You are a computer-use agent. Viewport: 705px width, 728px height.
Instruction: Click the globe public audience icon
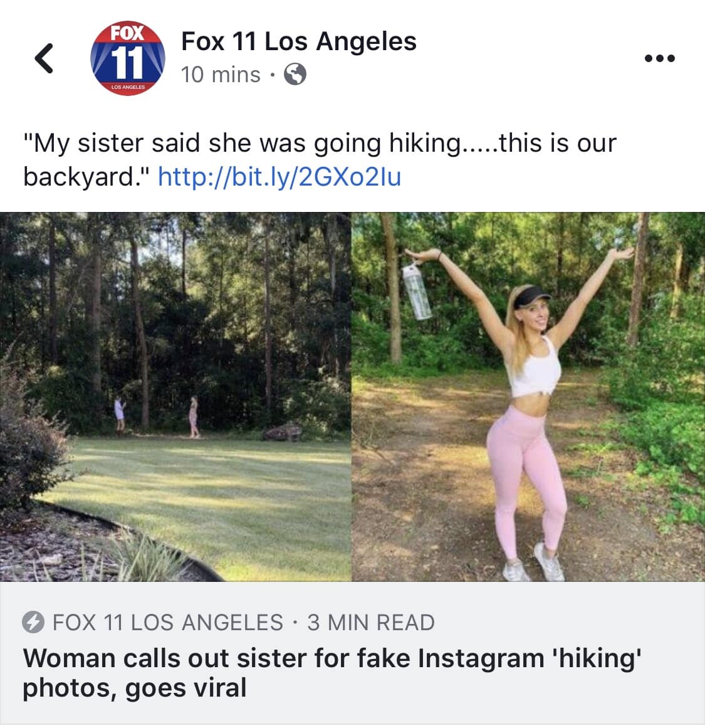pyautogui.click(x=295, y=75)
